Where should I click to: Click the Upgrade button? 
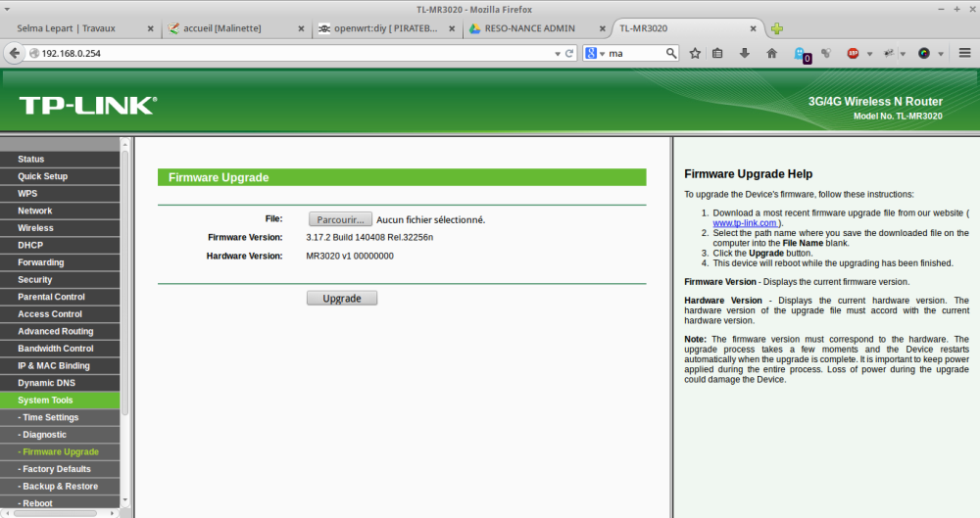pos(342,298)
